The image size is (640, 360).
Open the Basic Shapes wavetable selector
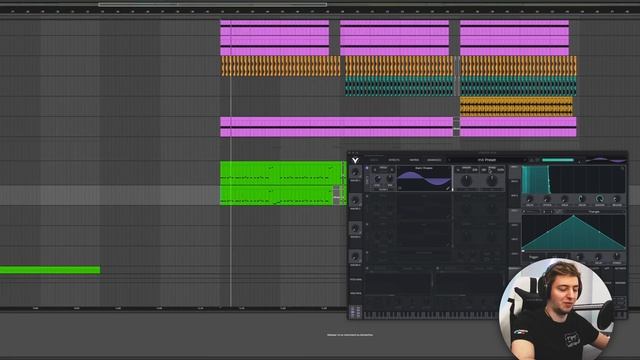coord(424,168)
